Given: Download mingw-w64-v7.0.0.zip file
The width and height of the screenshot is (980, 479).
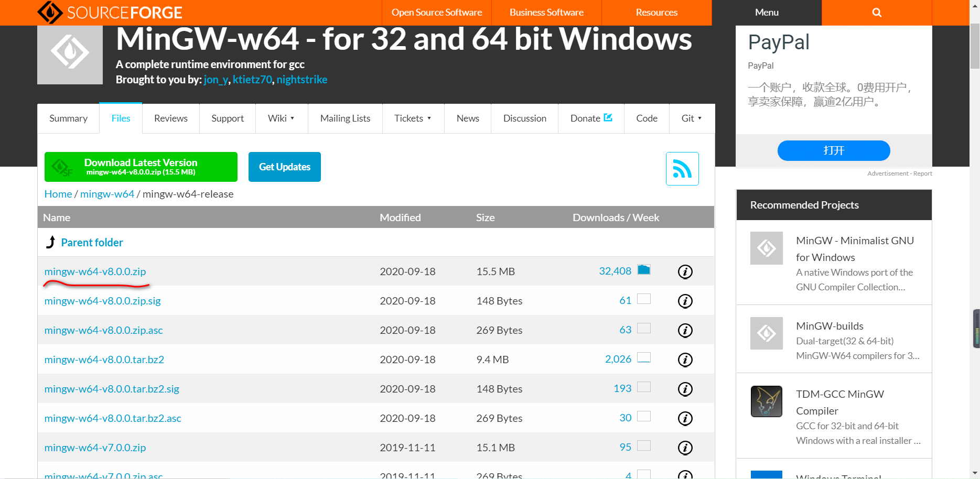Looking at the screenshot, I should point(95,448).
